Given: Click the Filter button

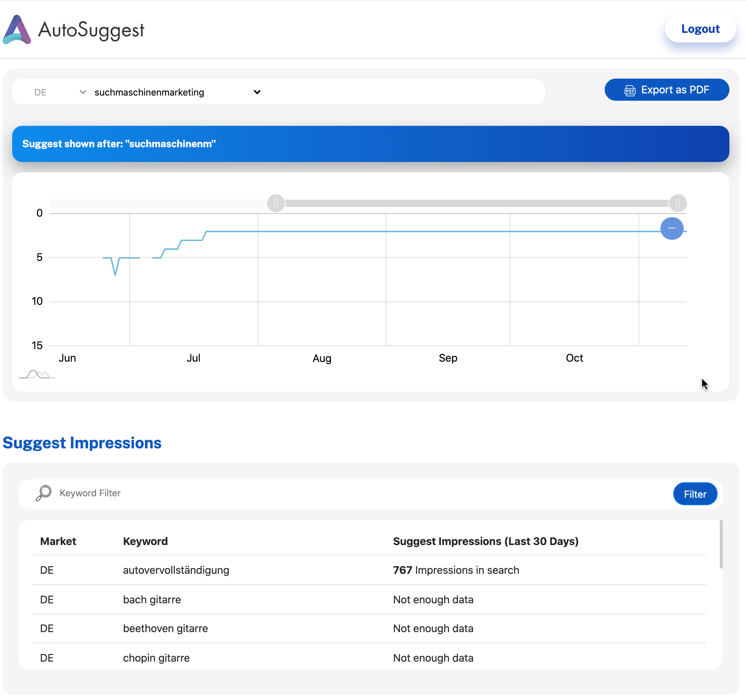Looking at the screenshot, I should pyautogui.click(x=695, y=494).
